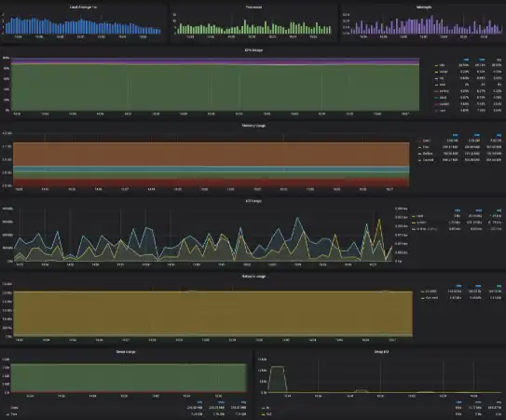Select Used series in Swap Usage legend
506x420 pixels.
click(15, 408)
